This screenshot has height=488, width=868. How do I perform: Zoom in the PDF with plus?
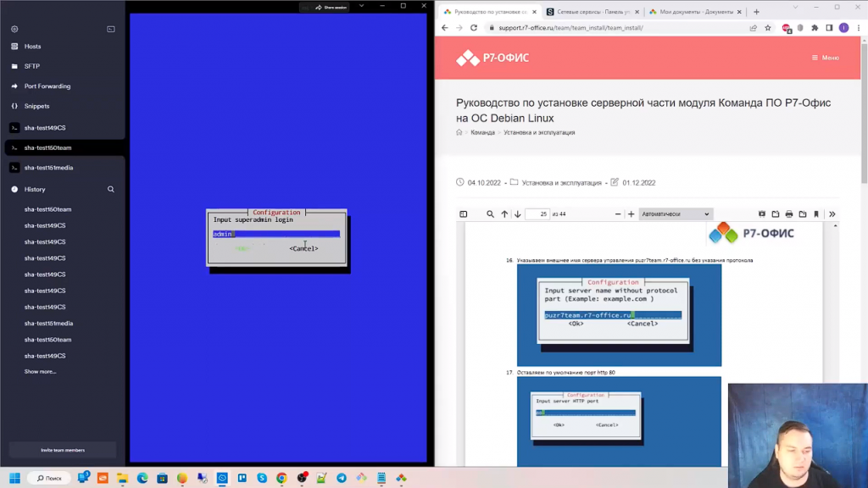tap(631, 214)
